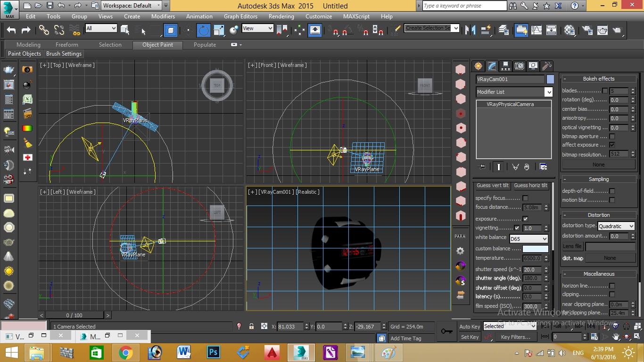Open the View reference coordinate dropdown
644x362 pixels.
point(257,28)
